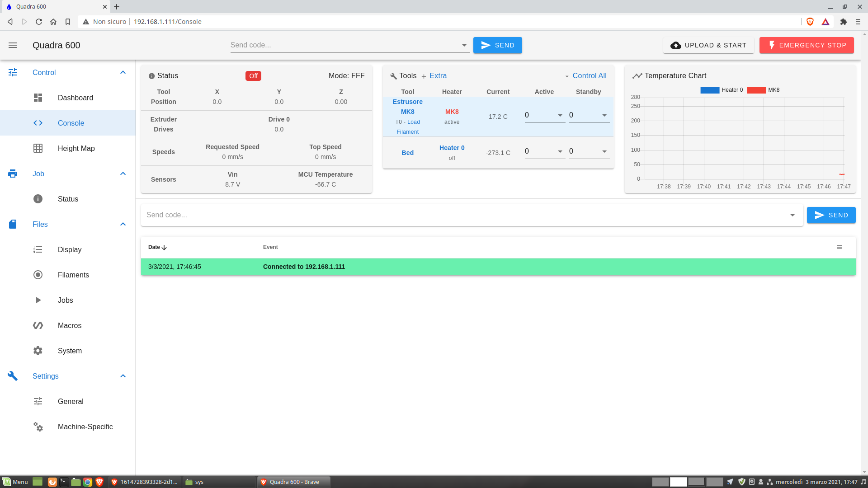Open console Send code history dropdown
This screenshot has width=868, height=488.
(x=793, y=215)
